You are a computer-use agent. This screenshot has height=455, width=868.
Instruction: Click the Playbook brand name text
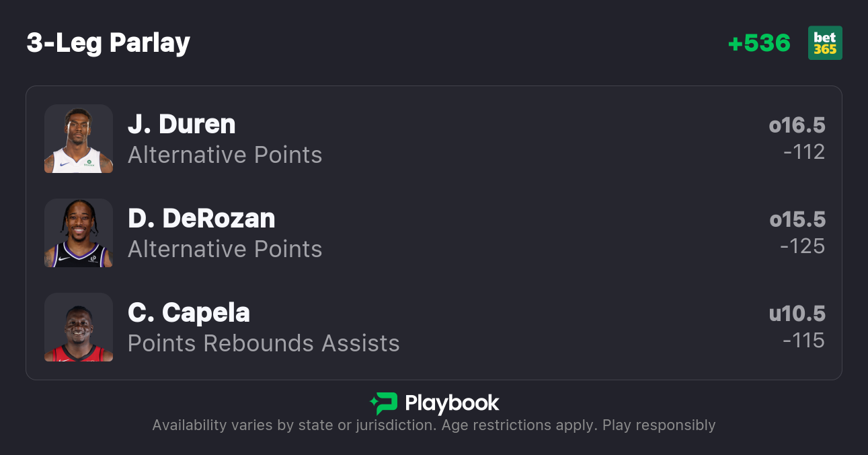tap(452, 403)
